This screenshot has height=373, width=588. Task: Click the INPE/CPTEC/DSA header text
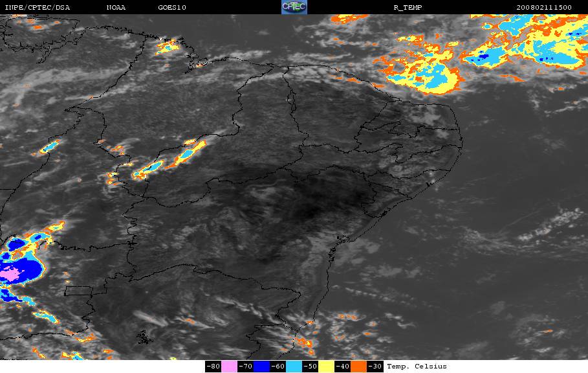point(37,8)
